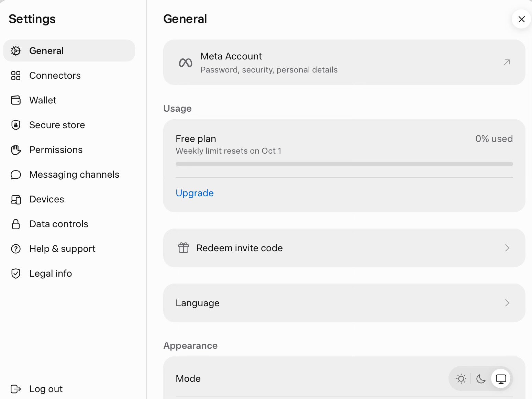Click the Wallet icon in sidebar
The image size is (532, 399).
pos(16,100)
